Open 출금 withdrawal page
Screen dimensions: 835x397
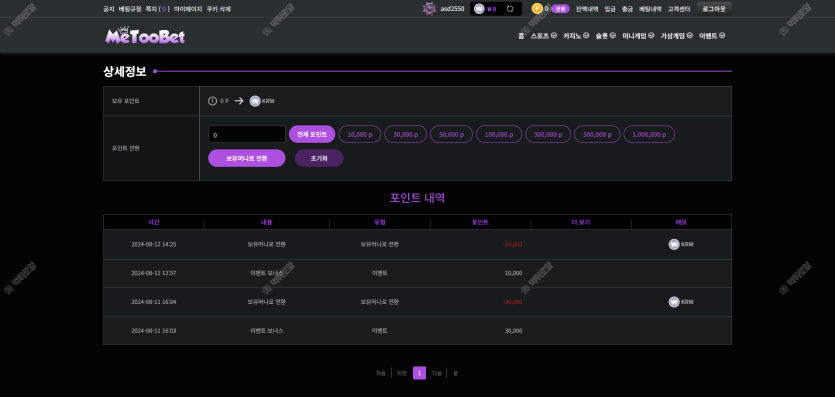(627, 9)
